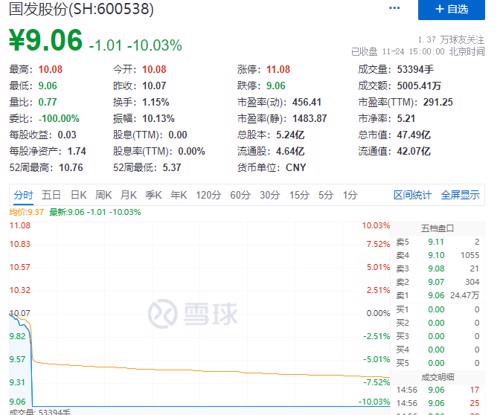Screen dimensions: 500x415
Task: Open 区间统计 range statistics
Action: tap(412, 195)
